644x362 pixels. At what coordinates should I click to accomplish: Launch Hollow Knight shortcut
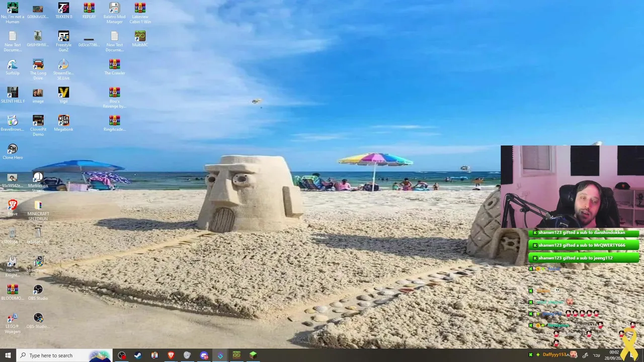(x=13, y=266)
